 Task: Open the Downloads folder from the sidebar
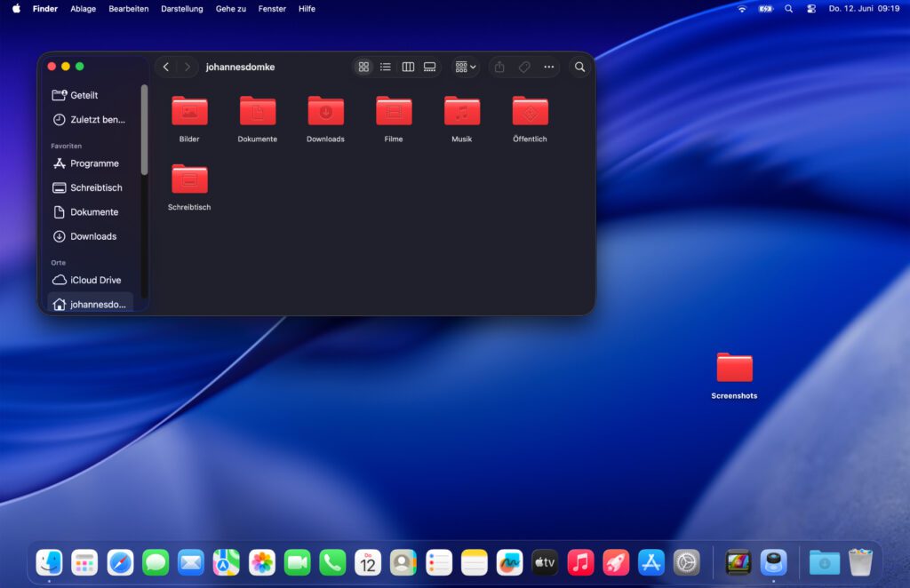click(93, 236)
